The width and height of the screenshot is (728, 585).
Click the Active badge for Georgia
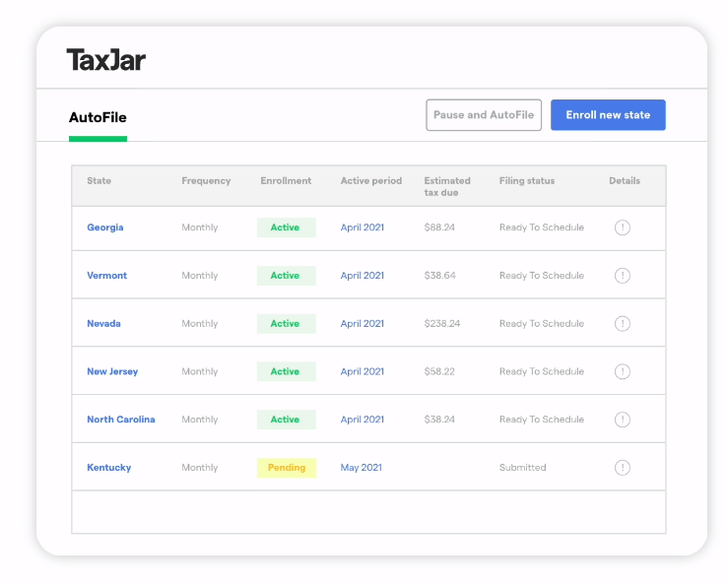(287, 227)
